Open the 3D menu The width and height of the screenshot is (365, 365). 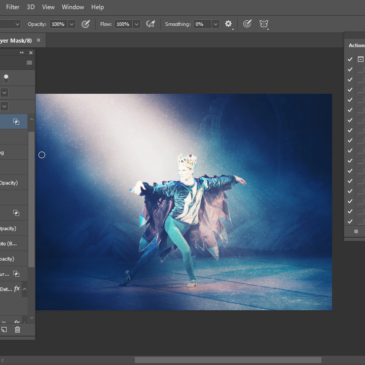(31, 7)
